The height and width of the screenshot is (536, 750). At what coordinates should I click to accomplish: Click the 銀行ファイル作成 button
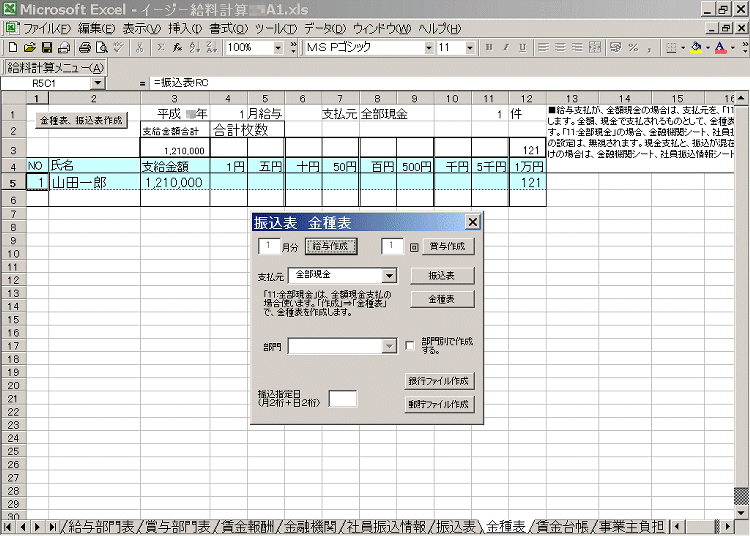pyautogui.click(x=438, y=381)
